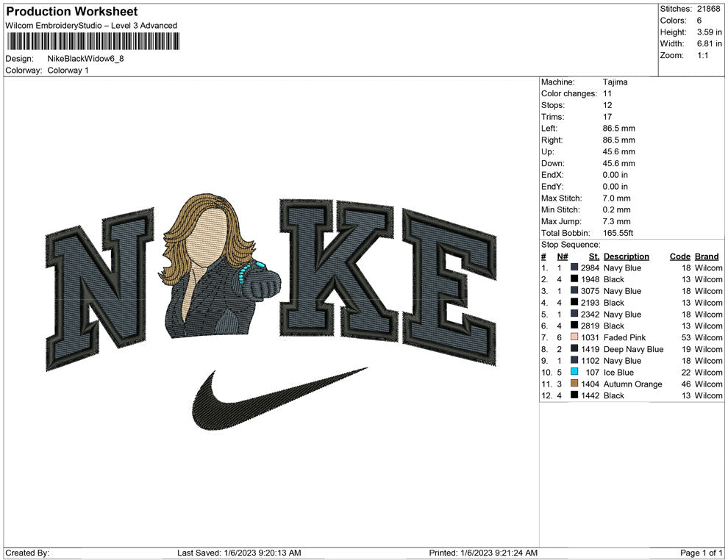Screen dimensions: 728x560
Task: Click the Navy Blue swatch in stop 1
Action: tap(574, 268)
